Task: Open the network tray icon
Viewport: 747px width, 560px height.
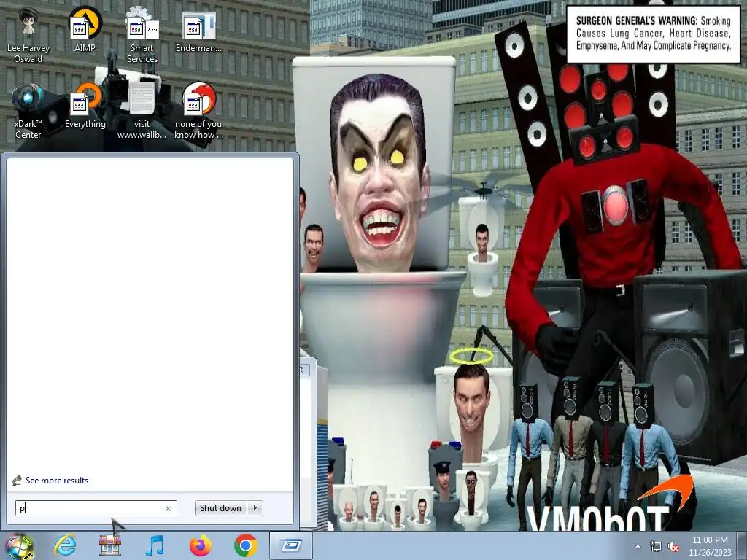Action: pos(656,547)
